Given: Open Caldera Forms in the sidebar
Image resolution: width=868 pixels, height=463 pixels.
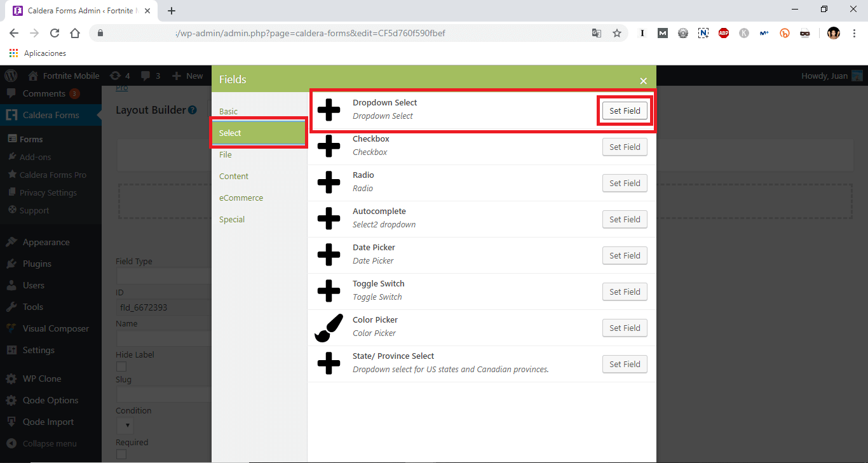Looking at the screenshot, I should tap(51, 115).
